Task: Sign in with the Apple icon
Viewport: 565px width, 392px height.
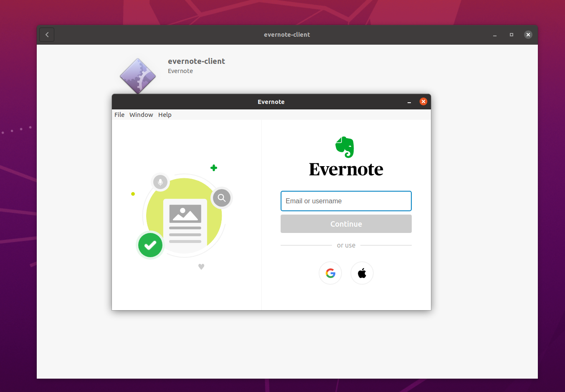Action: (x=362, y=273)
